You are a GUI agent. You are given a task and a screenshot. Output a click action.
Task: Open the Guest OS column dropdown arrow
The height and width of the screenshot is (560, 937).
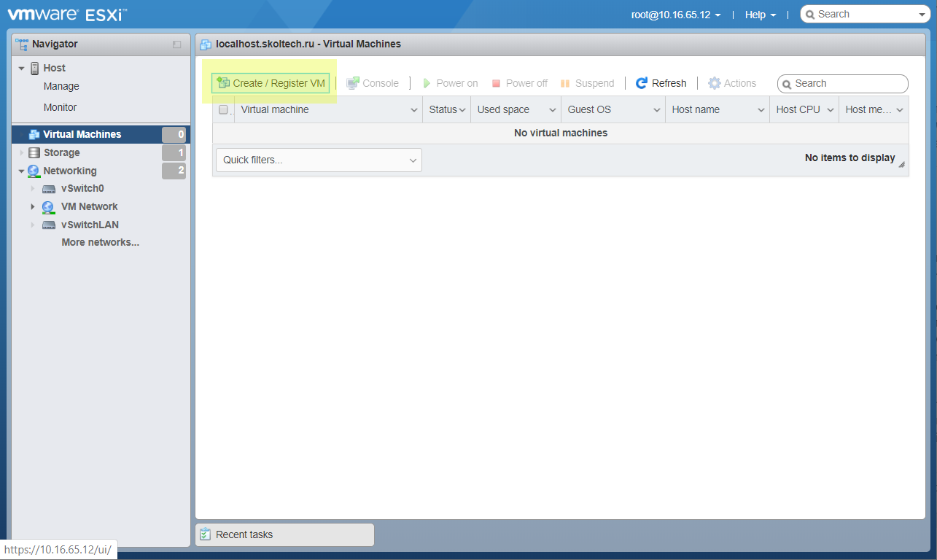[656, 110]
